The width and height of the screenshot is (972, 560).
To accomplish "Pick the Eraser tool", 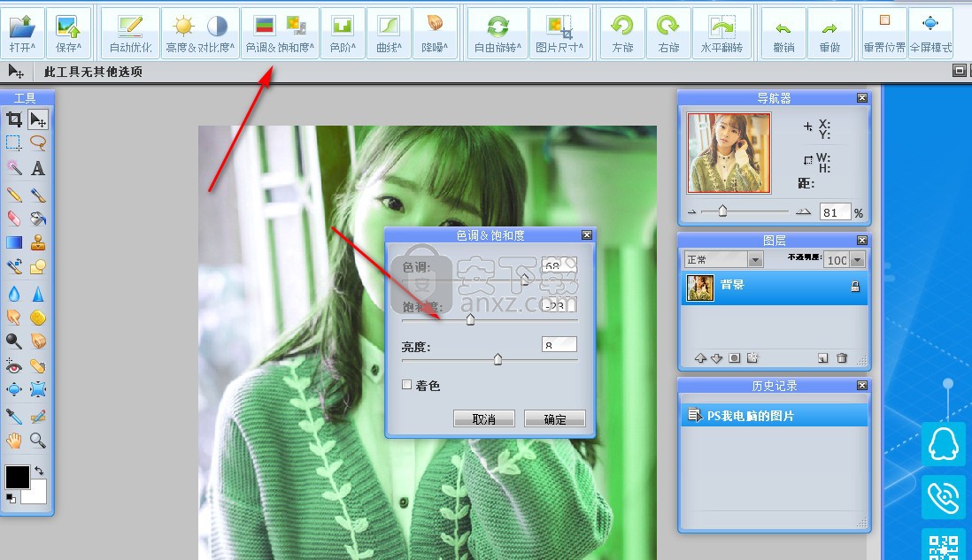I will [x=14, y=219].
